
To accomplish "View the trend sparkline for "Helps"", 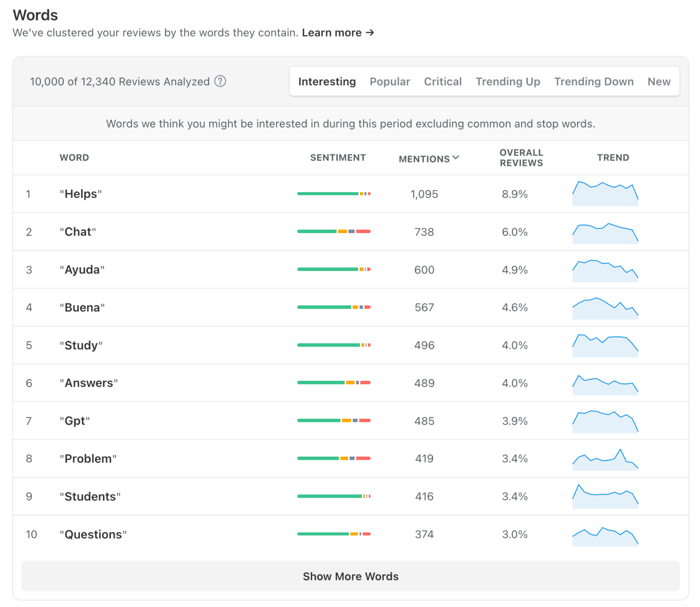I will point(605,194).
